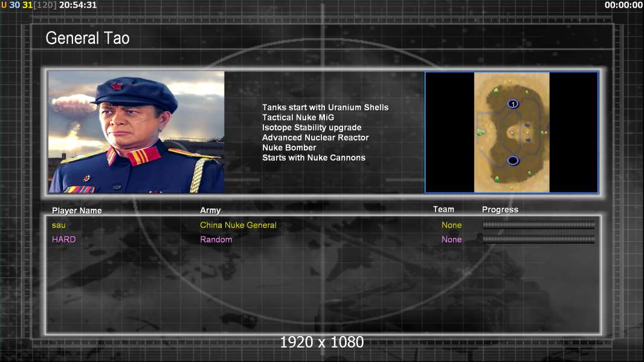Click 'Tactical Nuke MiG' text line
644x362 pixels.
coord(298,117)
